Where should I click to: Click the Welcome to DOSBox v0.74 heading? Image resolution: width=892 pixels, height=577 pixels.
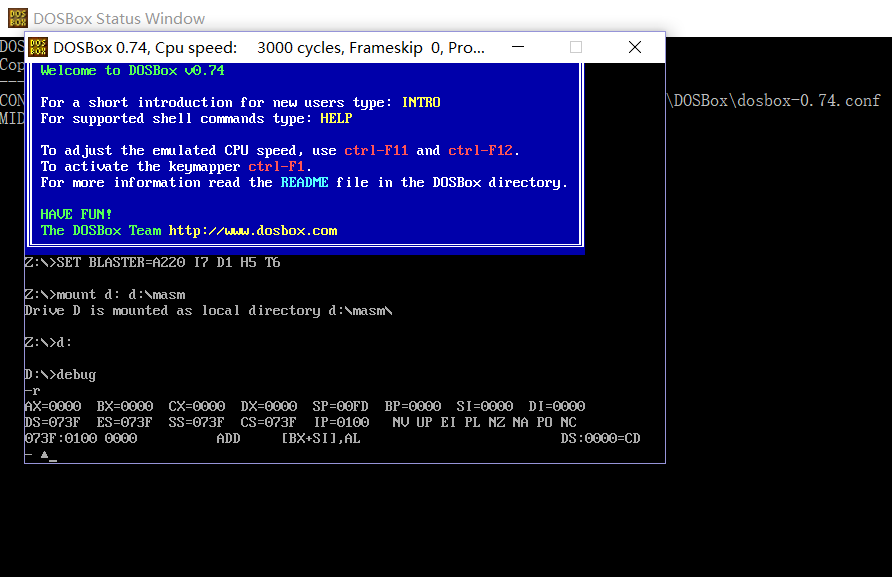pyautogui.click(x=132, y=71)
